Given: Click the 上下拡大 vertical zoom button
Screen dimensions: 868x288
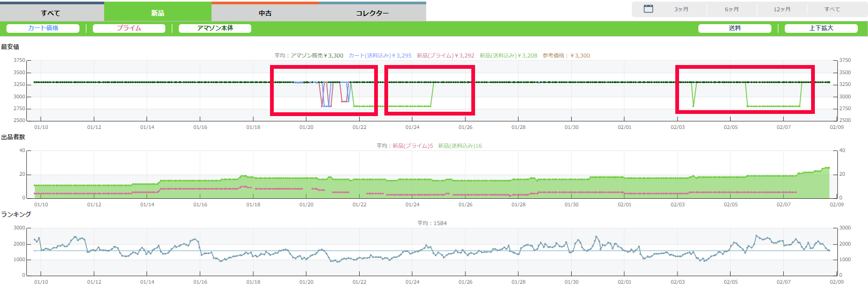Looking at the screenshot, I should coord(821,28).
